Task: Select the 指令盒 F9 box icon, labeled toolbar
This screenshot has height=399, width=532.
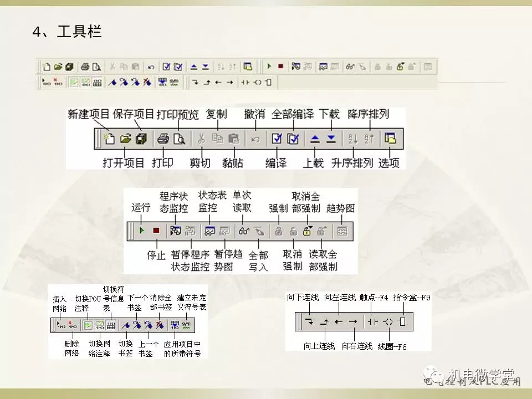Action: point(403,321)
